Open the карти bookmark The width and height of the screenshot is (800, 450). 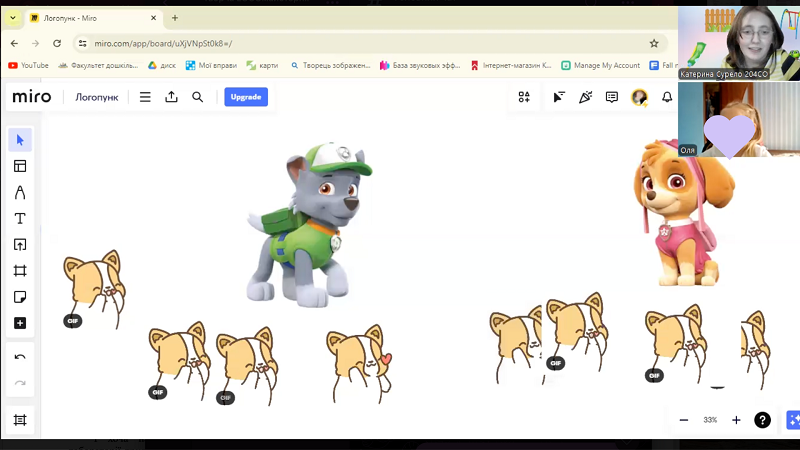tap(263, 65)
